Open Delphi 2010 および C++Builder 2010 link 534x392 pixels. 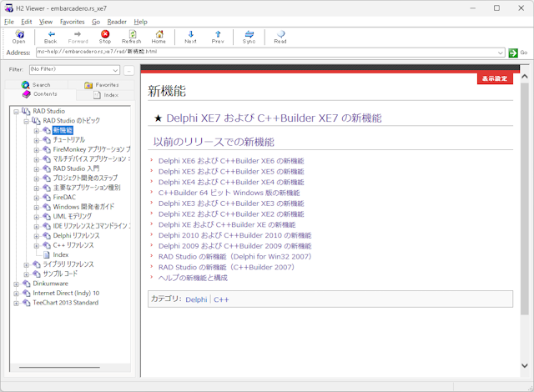[x=234, y=235]
